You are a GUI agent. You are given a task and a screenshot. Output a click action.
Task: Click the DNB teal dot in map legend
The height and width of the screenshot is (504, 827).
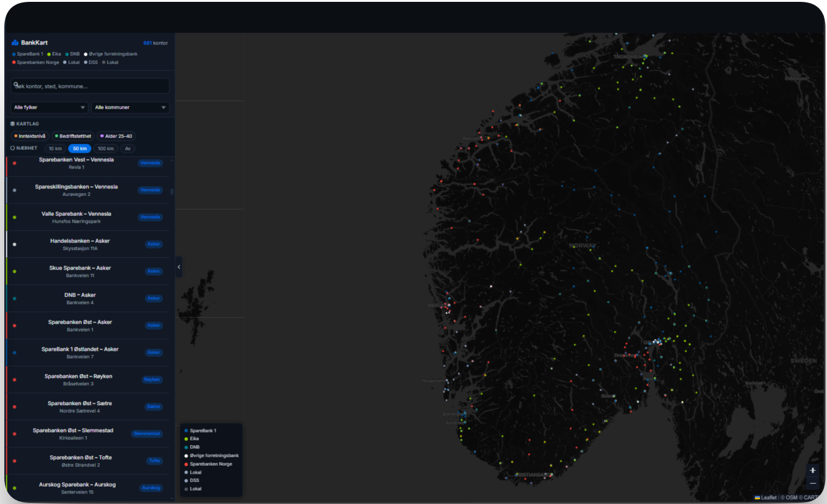186,447
